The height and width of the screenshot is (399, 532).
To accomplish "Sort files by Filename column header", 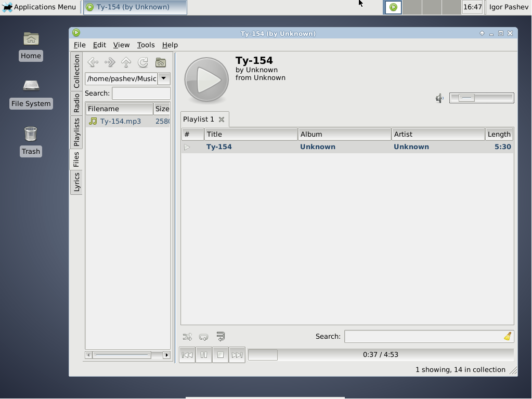I will pos(119,109).
